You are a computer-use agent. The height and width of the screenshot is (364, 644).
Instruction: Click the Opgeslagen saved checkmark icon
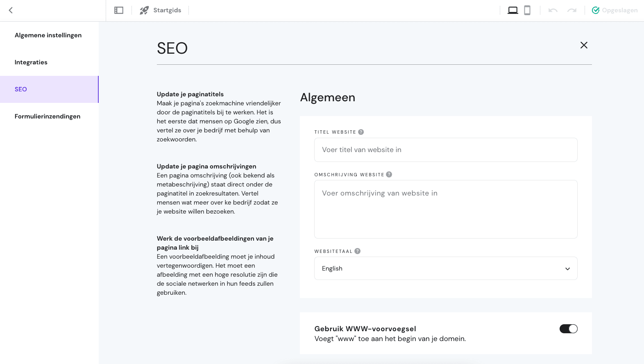[x=596, y=10]
